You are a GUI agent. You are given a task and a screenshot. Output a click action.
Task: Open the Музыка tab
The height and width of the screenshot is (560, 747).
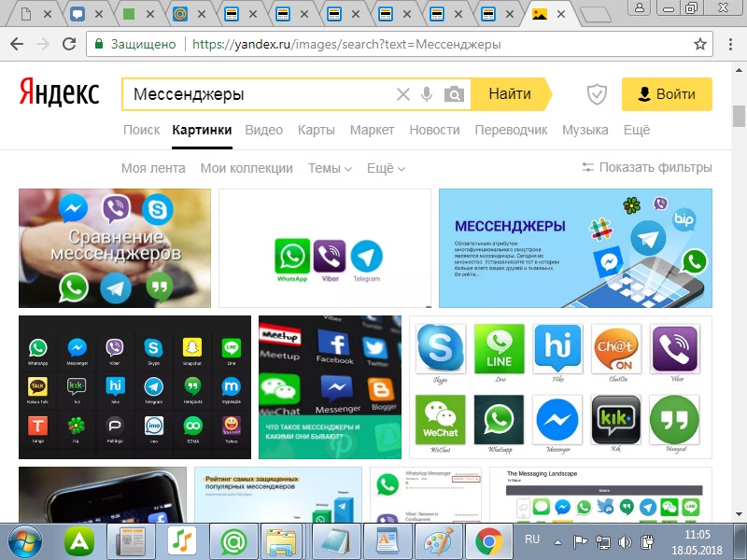pyautogui.click(x=585, y=130)
